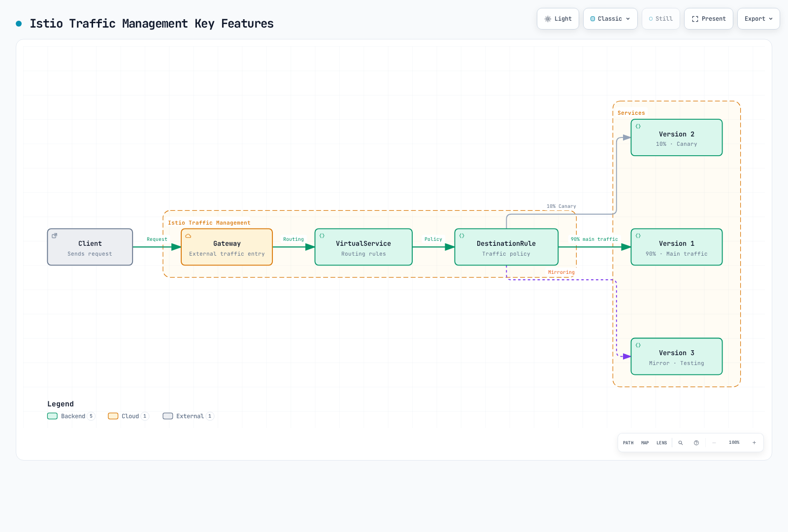The width and height of the screenshot is (788, 532).
Task: Select the Version 3 mirror node
Action: (x=677, y=356)
